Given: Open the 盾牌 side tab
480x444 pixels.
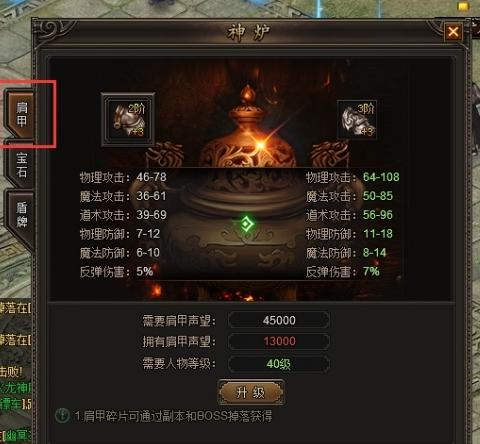Looking at the screenshot, I should [x=22, y=215].
